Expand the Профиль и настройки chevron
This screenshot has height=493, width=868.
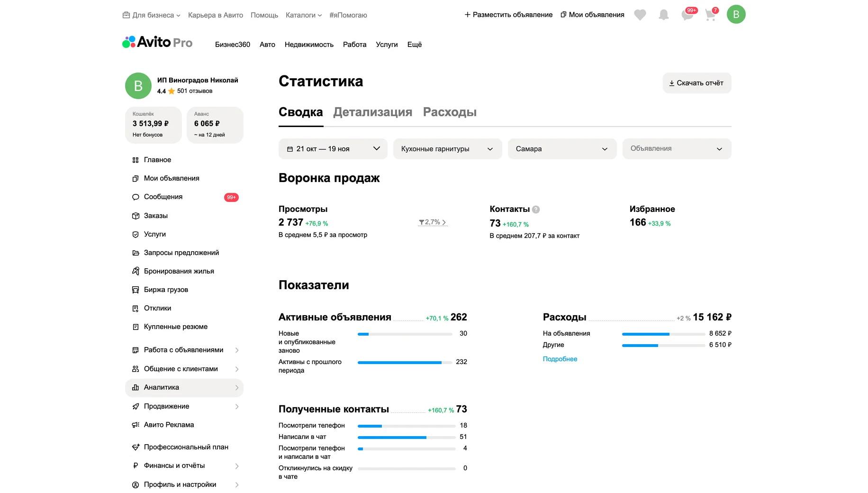click(237, 485)
